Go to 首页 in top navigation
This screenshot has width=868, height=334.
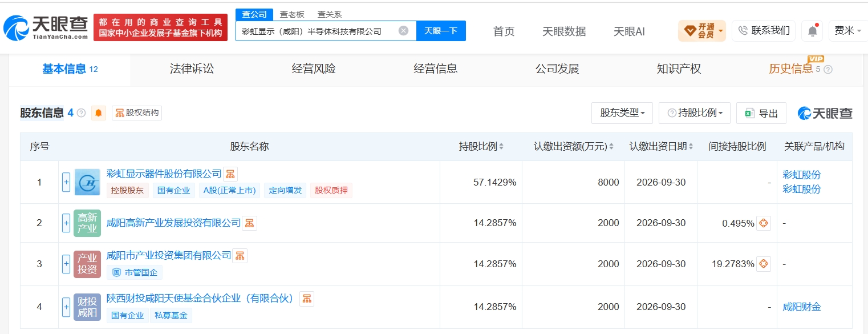pyautogui.click(x=504, y=31)
